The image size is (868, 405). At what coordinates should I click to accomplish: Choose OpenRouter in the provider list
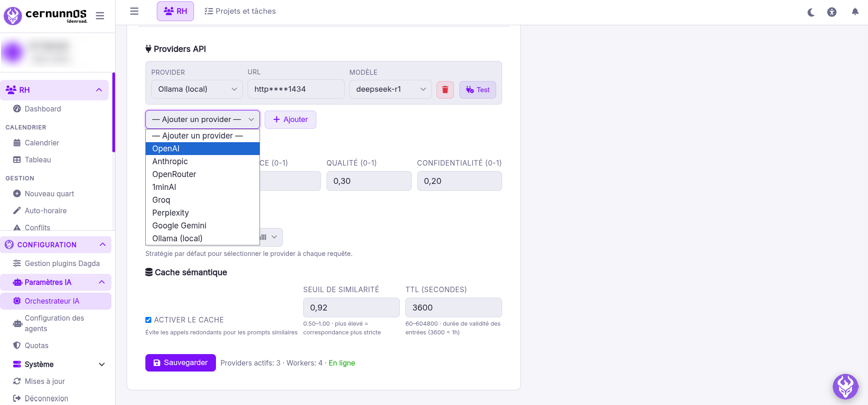[203, 174]
